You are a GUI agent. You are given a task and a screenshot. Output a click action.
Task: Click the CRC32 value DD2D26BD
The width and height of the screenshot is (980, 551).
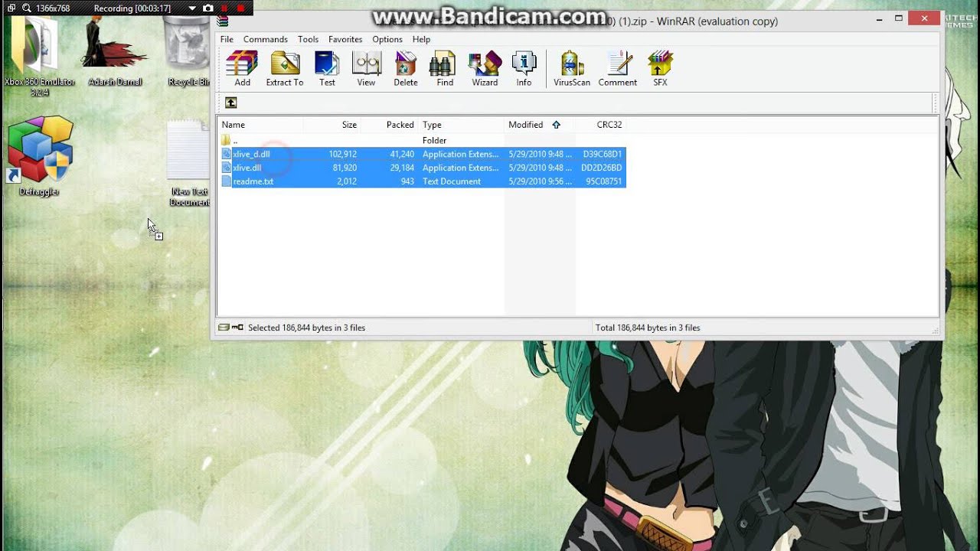602,168
